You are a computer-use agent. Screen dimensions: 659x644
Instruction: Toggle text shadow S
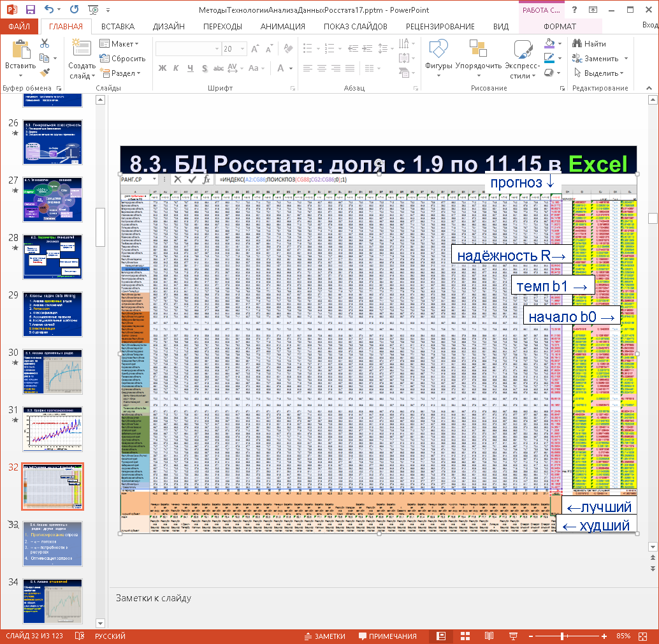tap(205, 68)
